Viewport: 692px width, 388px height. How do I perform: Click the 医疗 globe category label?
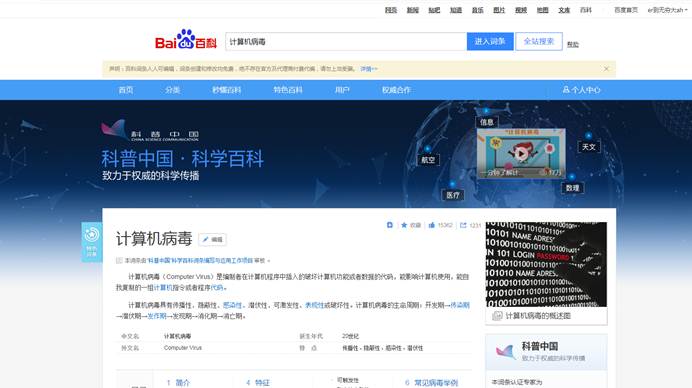pyautogui.click(x=453, y=195)
